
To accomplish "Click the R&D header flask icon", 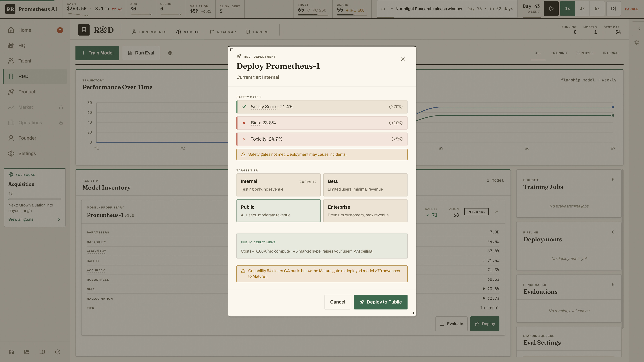I will tap(84, 30).
